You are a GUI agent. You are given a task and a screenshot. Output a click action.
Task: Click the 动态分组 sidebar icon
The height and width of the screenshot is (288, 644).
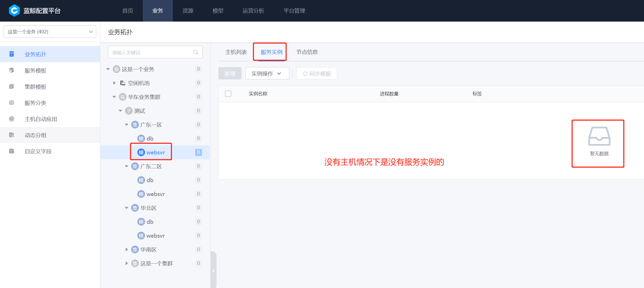[x=12, y=135]
